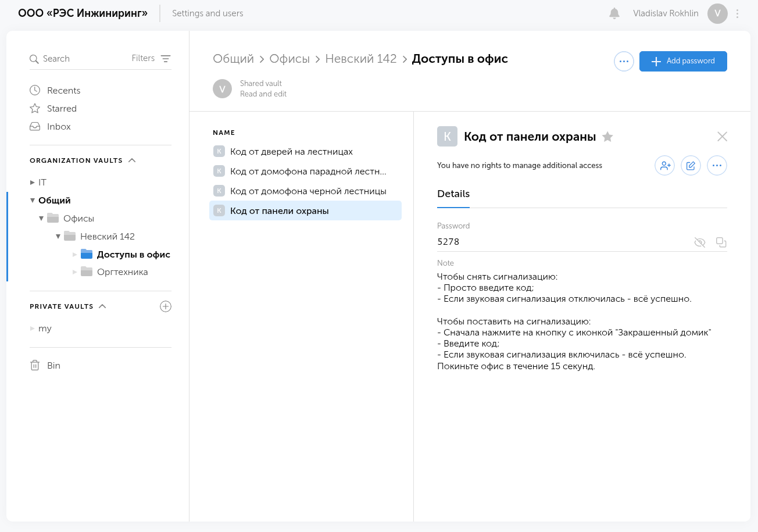Go to Невский 142 in the breadcrumb
Viewport: 758px width, 532px height.
(x=360, y=59)
